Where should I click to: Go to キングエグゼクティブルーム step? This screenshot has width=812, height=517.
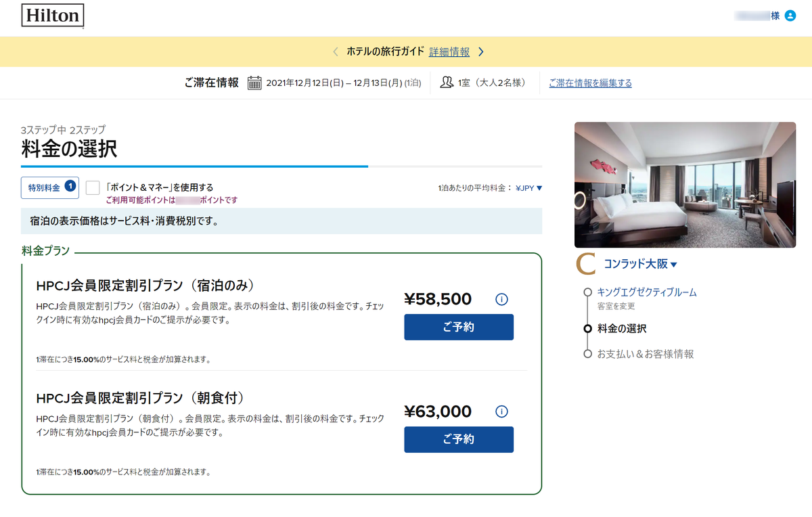tap(647, 292)
